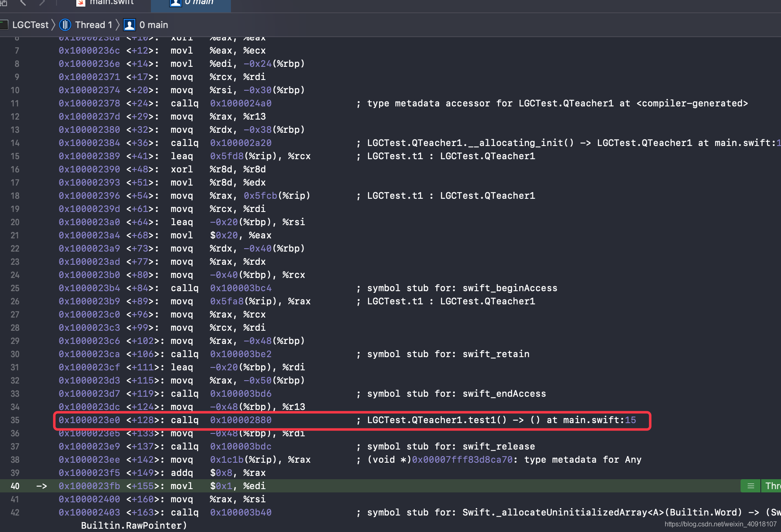Click call target 0x1000024a0 on line 11
Image resolution: width=781 pixels, height=532 pixels.
tap(241, 104)
